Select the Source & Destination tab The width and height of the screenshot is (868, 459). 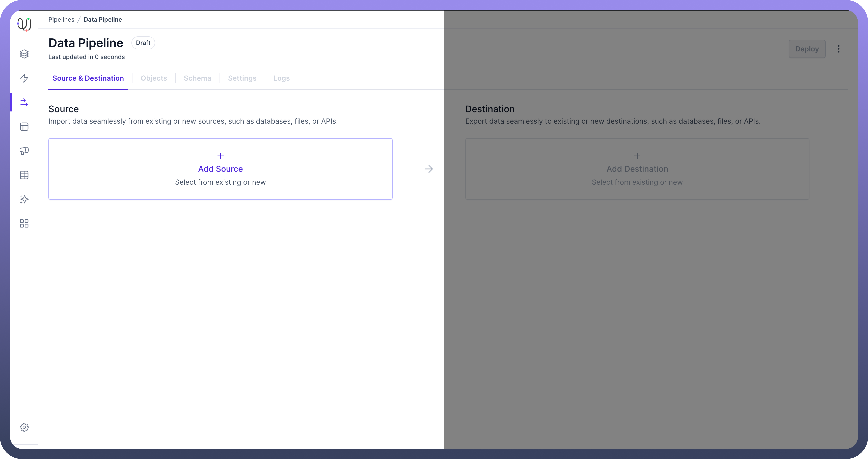(88, 78)
